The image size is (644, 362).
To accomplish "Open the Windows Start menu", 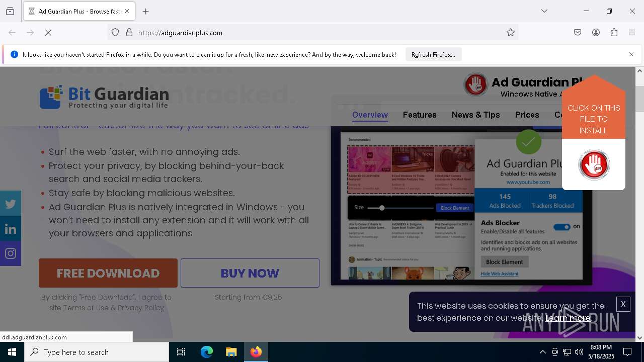I will coord(12,352).
